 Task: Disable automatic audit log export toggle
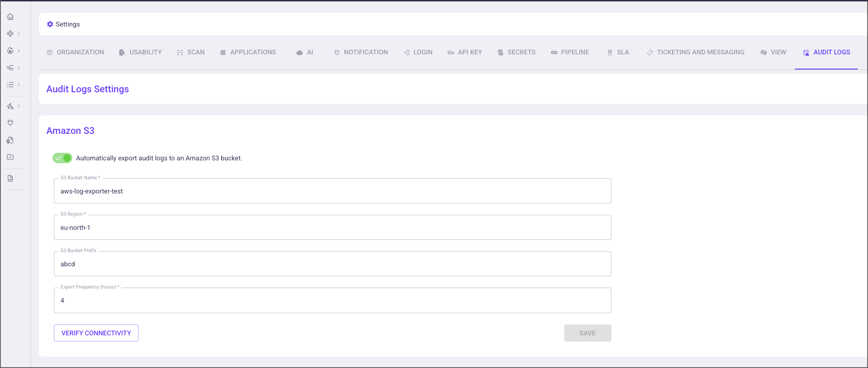(x=62, y=158)
